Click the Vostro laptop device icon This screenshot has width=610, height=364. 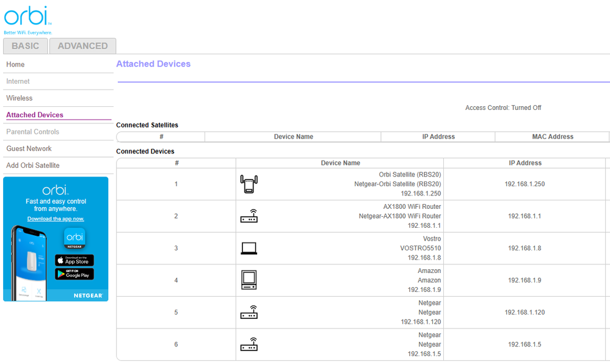click(x=249, y=248)
